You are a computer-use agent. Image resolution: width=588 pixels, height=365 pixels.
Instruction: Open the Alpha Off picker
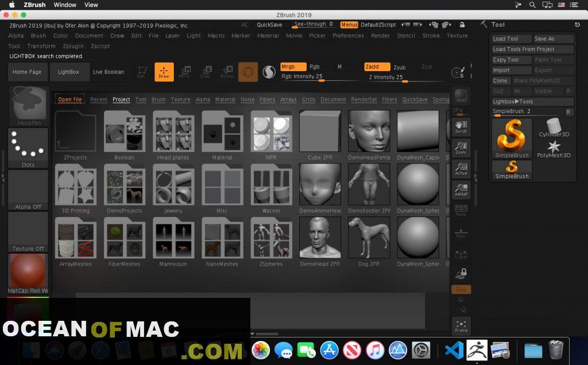point(28,190)
